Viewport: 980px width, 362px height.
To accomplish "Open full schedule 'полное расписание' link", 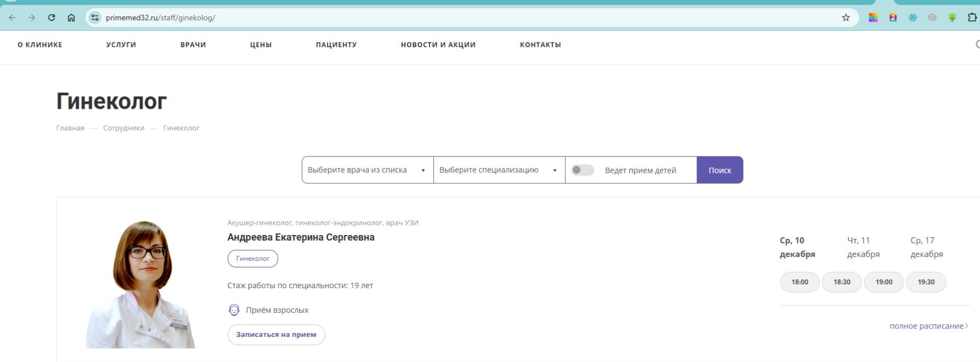I will (927, 326).
